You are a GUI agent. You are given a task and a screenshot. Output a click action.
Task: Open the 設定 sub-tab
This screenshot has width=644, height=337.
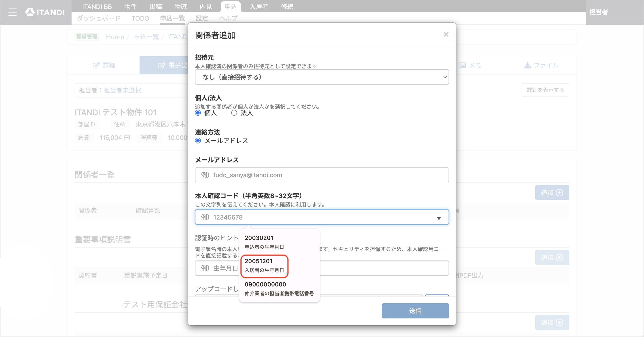click(x=202, y=18)
